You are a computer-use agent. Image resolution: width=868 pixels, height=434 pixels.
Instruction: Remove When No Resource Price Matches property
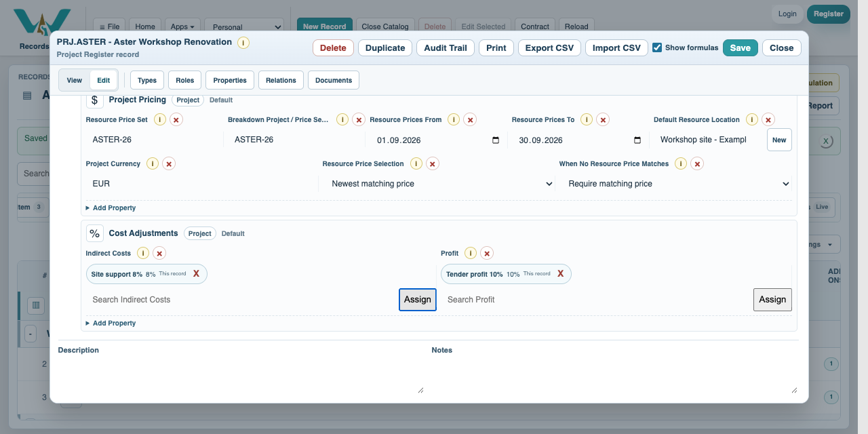coord(697,163)
